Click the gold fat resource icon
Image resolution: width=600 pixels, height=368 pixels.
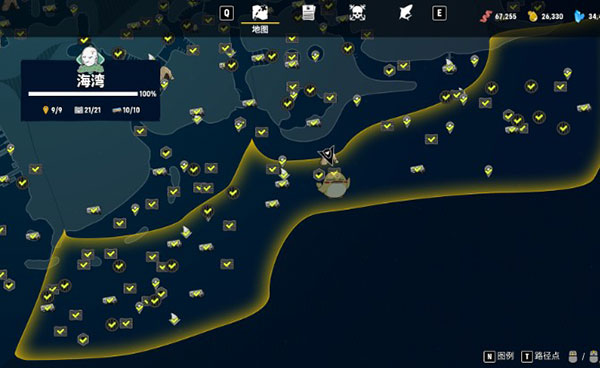tap(533, 16)
